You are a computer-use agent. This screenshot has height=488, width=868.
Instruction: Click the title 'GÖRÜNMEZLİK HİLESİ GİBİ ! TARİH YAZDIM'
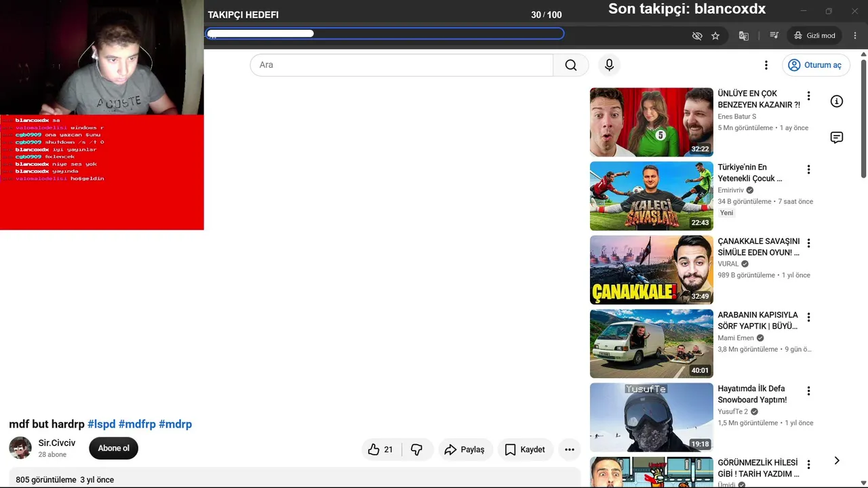click(758, 468)
